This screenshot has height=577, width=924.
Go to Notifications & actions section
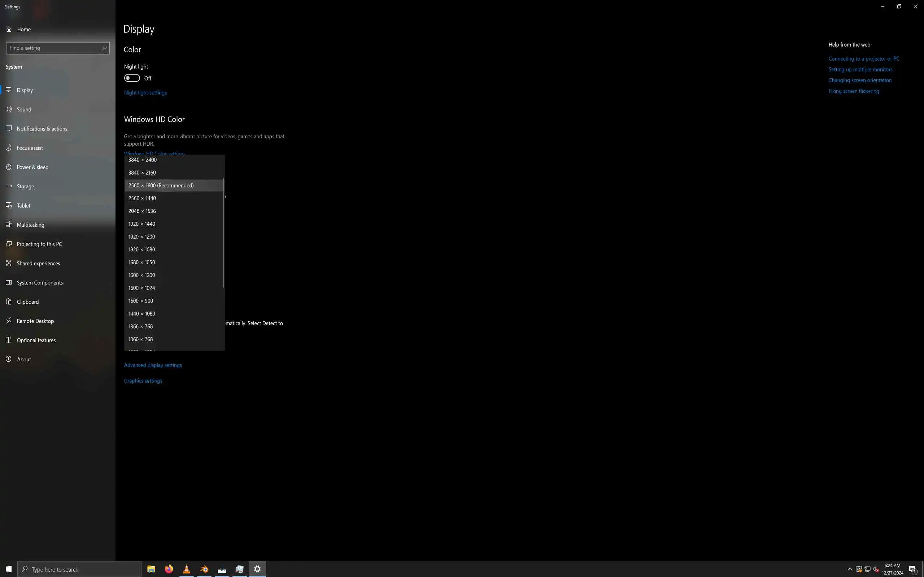coord(42,129)
